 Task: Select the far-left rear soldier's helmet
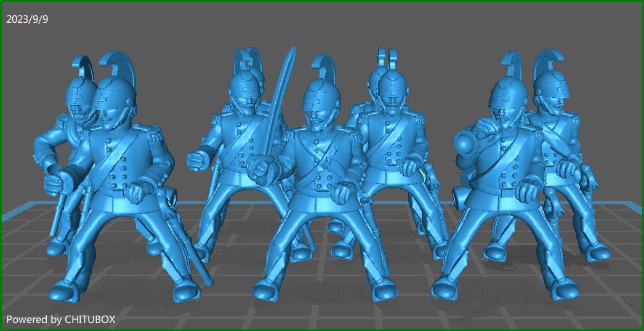click(78, 92)
